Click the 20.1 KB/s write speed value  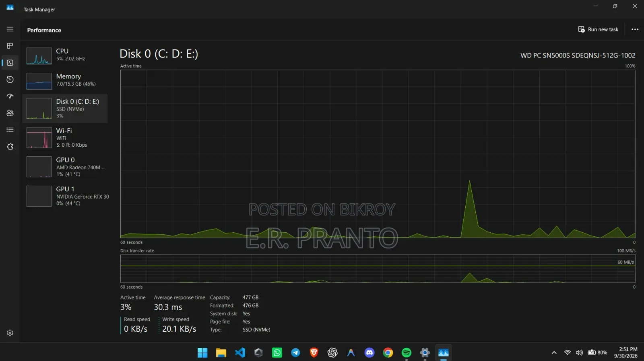pyautogui.click(x=179, y=329)
